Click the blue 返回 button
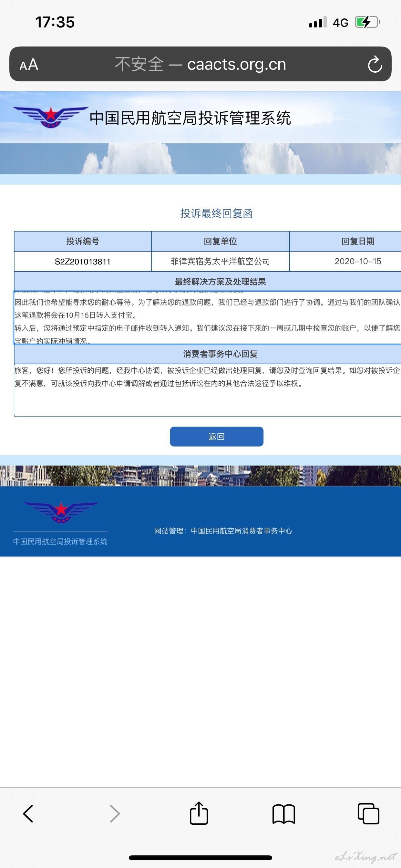 [216, 436]
